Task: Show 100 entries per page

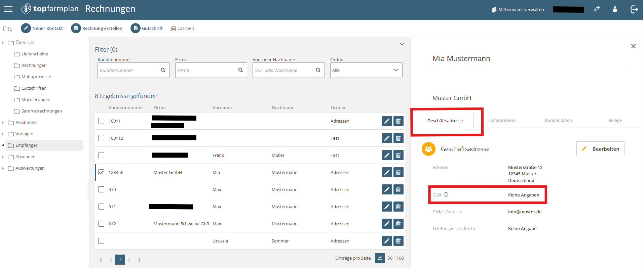Action: pyautogui.click(x=400, y=258)
